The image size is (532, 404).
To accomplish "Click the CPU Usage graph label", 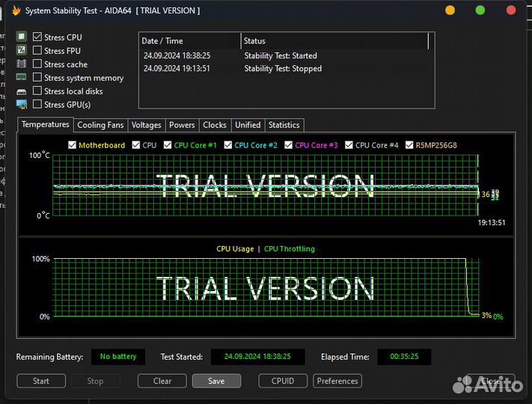I will tap(235, 249).
